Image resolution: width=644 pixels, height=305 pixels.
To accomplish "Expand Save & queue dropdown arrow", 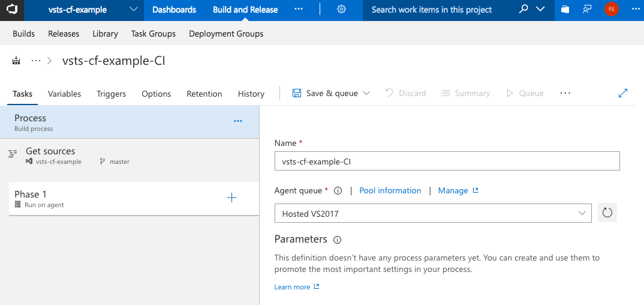I will (x=367, y=93).
